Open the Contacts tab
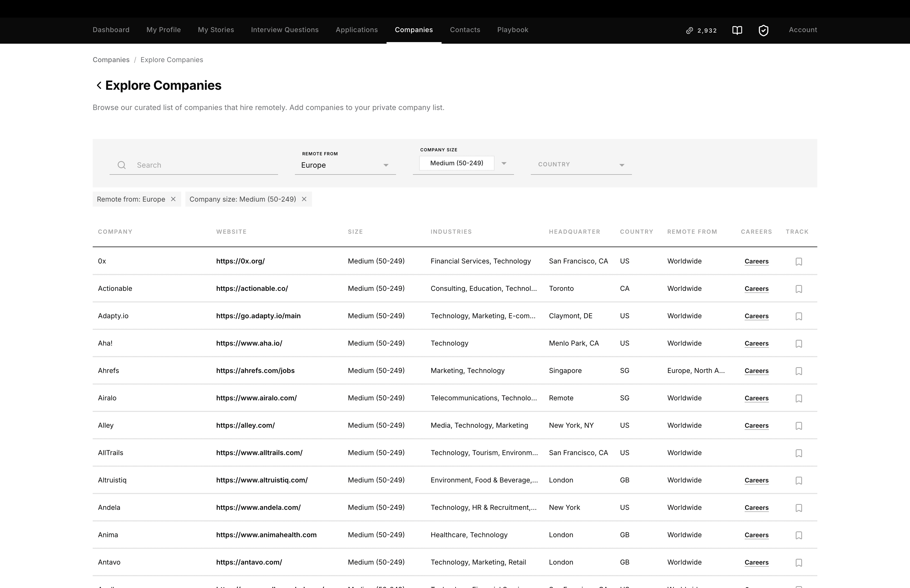Viewport: 910px width, 588px height. point(465,30)
